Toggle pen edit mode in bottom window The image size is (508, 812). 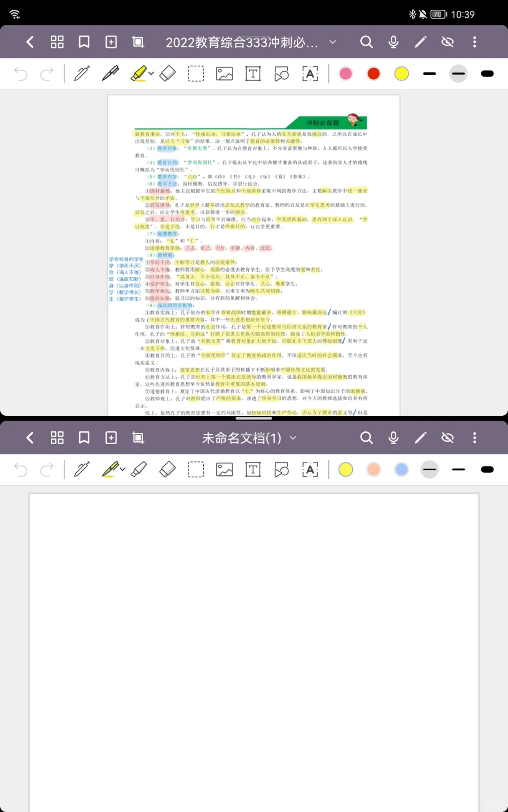[421, 438]
